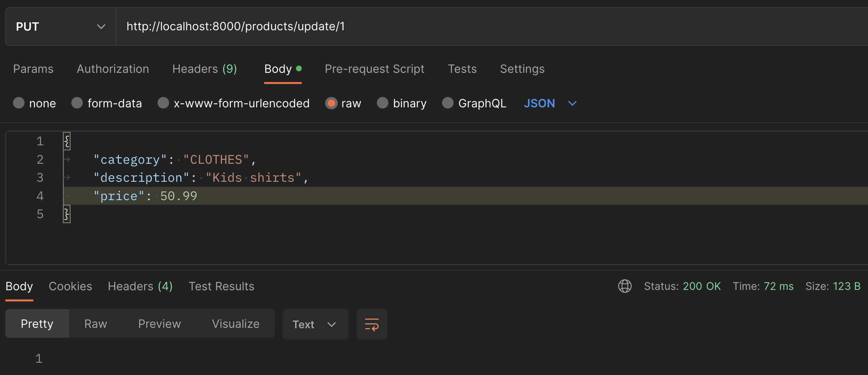Viewport: 868px width, 375px height.
Task: Open the Text response format dropdown
Action: click(x=315, y=324)
